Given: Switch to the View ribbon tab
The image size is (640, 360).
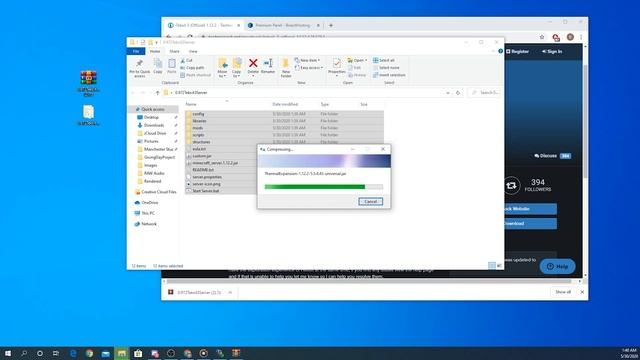Looking at the screenshot, I should pos(193,51).
